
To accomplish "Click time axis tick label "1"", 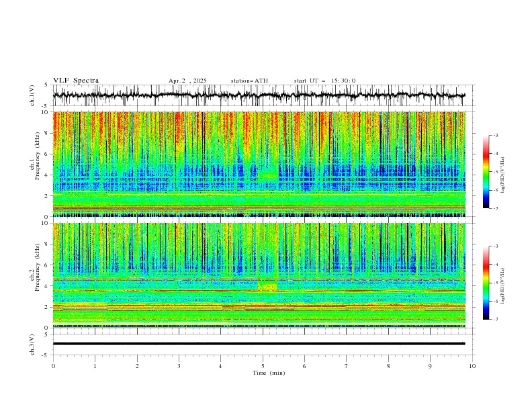I will [95, 366].
